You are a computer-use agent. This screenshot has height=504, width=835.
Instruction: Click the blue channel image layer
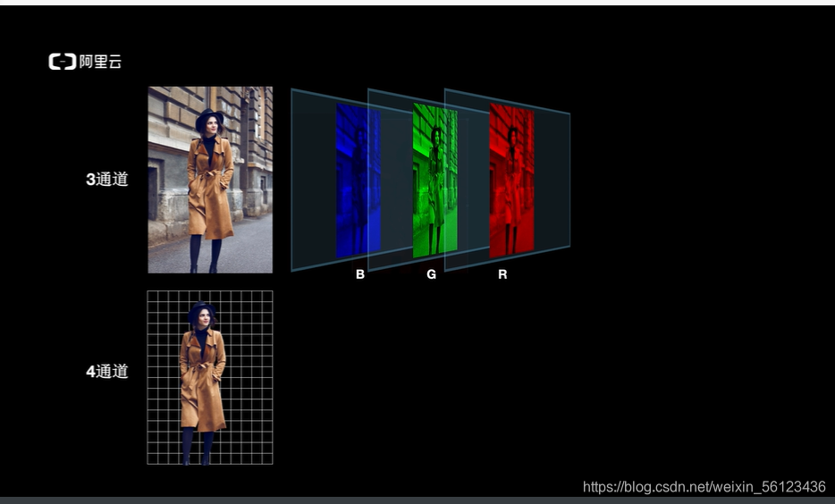coord(358,181)
